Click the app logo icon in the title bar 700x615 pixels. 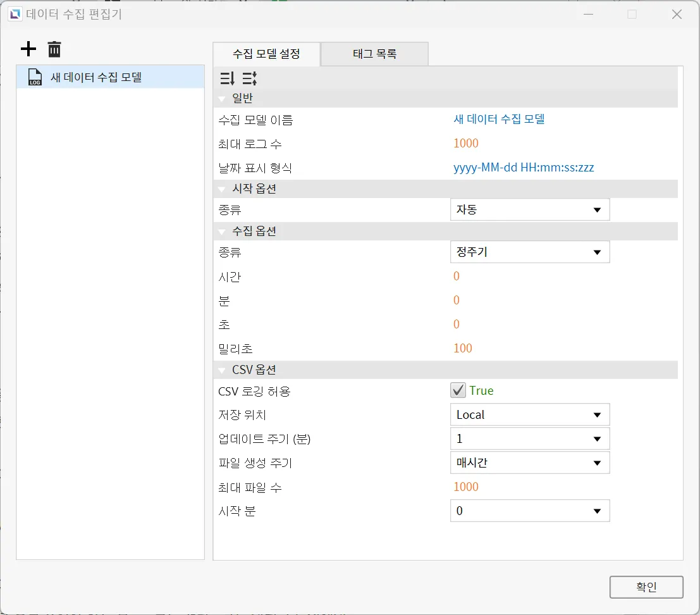tap(14, 14)
